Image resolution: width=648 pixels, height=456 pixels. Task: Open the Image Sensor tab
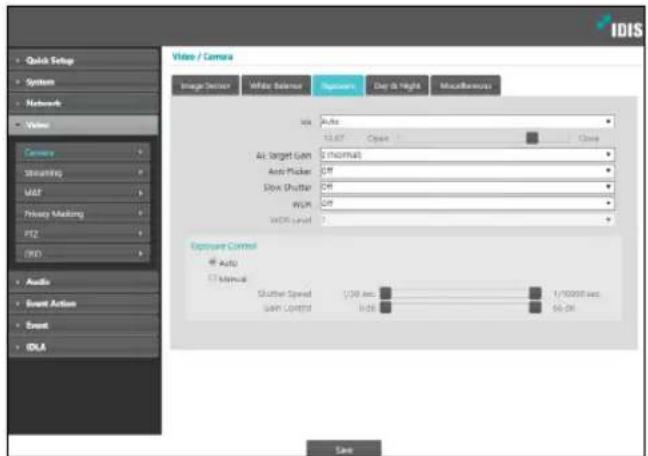205,86
